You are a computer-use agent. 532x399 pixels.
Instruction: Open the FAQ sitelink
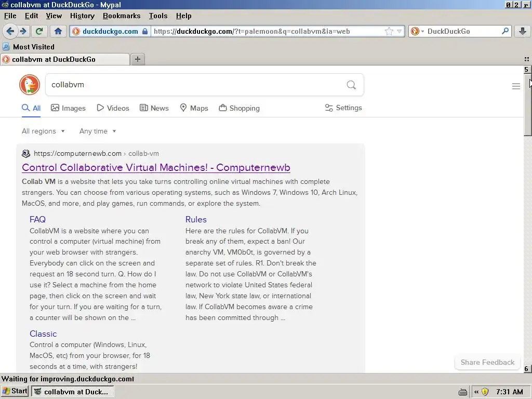[37, 219]
